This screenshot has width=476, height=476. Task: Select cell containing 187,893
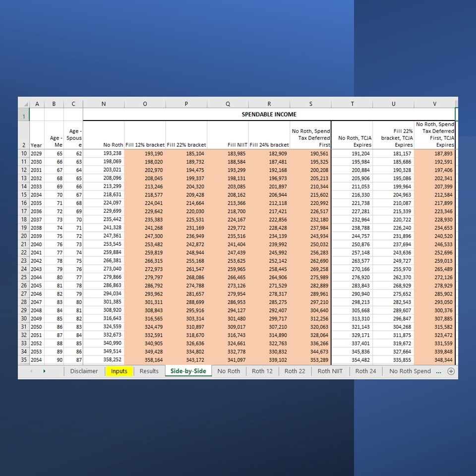click(x=435, y=154)
